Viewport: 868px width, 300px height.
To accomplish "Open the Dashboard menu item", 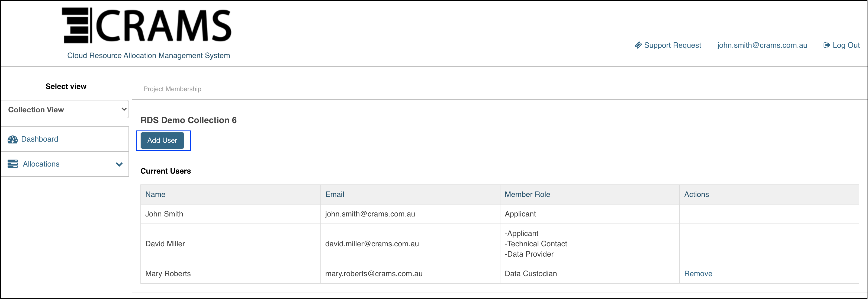I will tap(65, 139).
